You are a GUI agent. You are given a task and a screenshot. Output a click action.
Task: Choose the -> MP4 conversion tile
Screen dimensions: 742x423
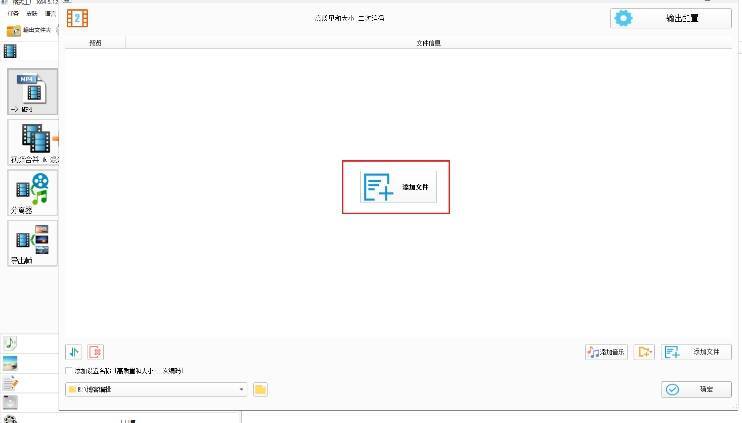pyautogui.click(x=33, y=91)
